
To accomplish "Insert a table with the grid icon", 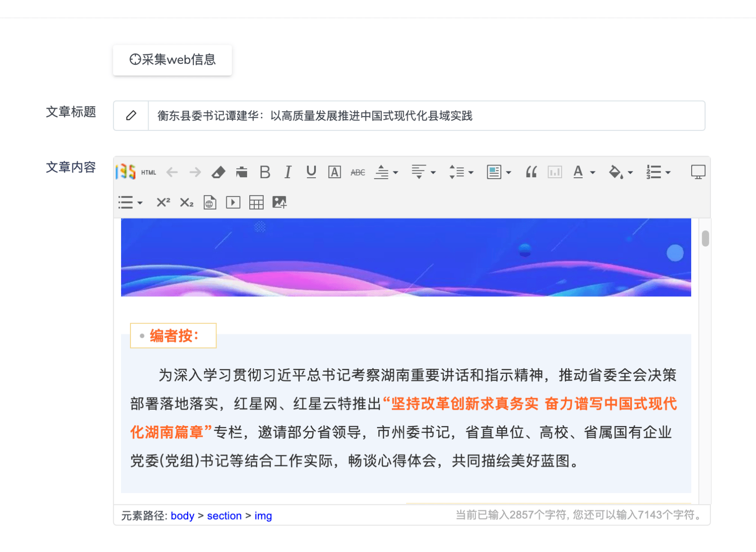I will coord(256,202).
